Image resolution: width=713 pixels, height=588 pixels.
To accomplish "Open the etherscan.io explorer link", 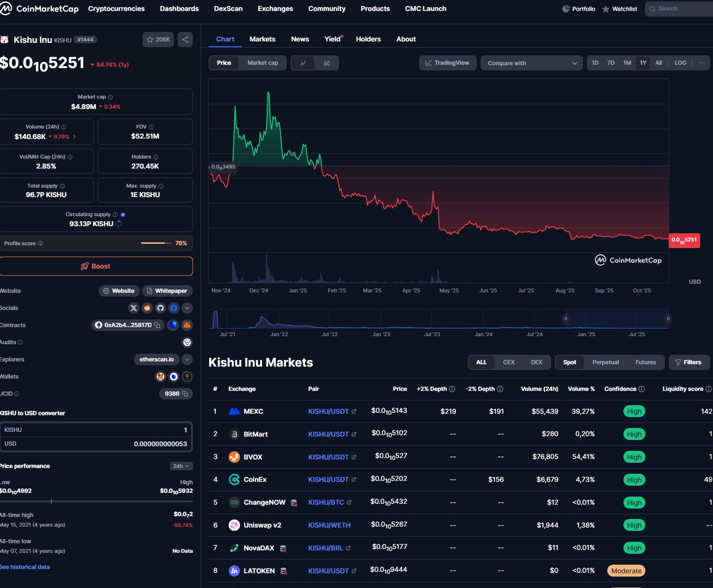I will [157, 359].
